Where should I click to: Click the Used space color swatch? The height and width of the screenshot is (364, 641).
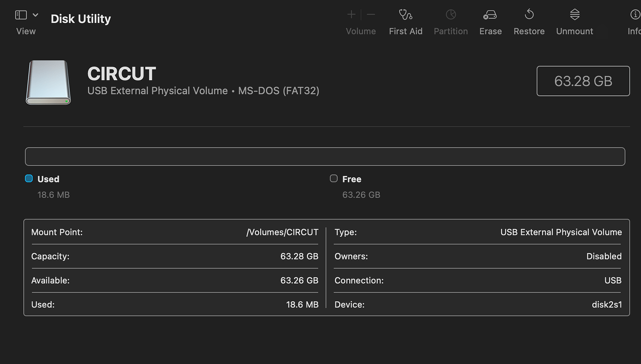pos(29,178)
